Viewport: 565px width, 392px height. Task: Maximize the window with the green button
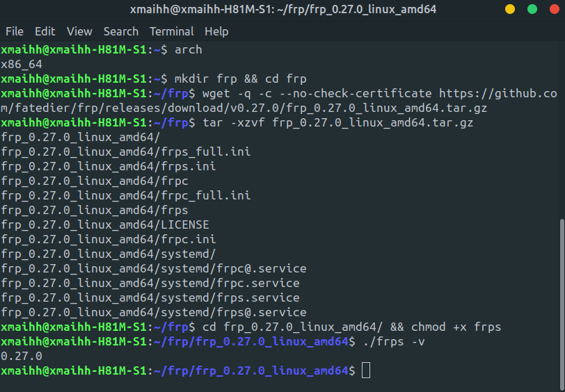click(532, 10)
